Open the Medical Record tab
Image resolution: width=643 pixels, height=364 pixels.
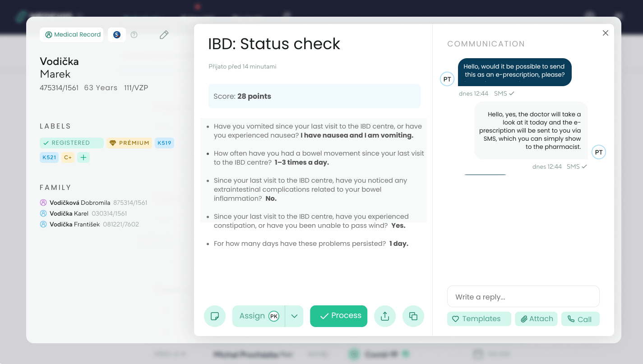pos(72,35)
